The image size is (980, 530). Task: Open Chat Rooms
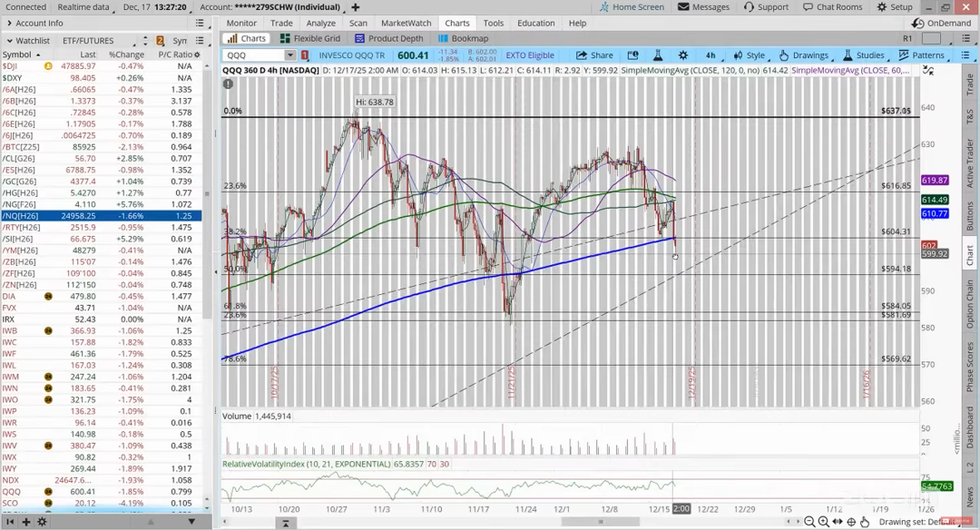(x=832, y=7)
